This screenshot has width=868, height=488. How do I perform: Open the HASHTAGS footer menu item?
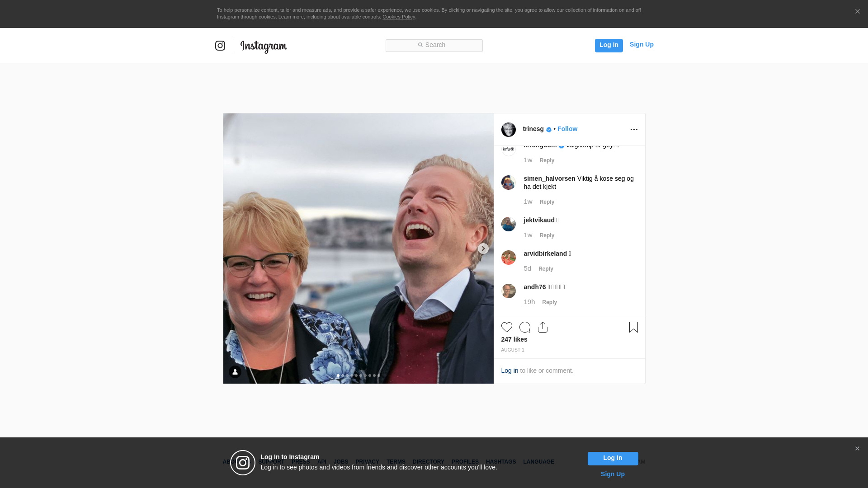(500, 462)
